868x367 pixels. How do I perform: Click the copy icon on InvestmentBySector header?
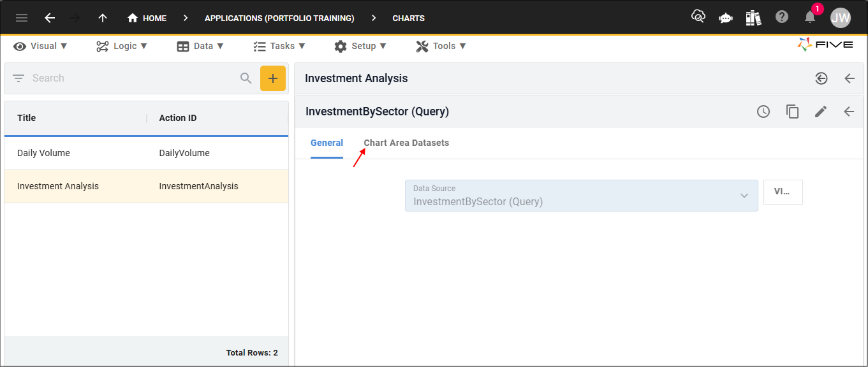(793, 112)
